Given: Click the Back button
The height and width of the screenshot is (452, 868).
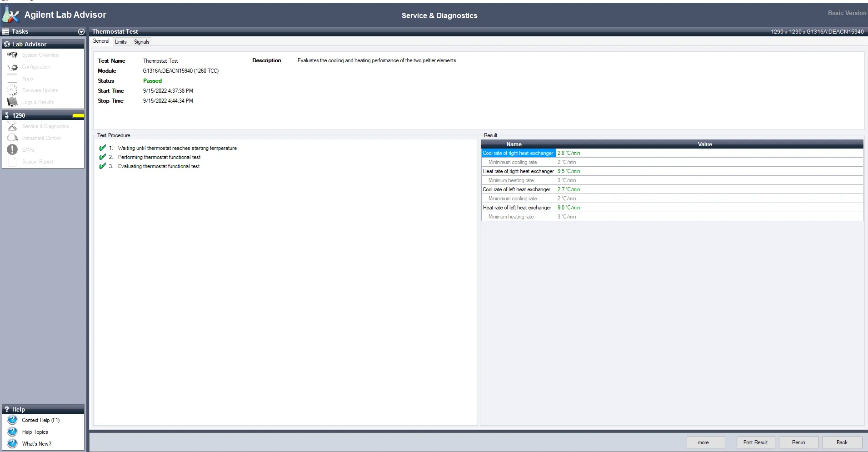Looking at the screenshot, I should coord(842,442).
